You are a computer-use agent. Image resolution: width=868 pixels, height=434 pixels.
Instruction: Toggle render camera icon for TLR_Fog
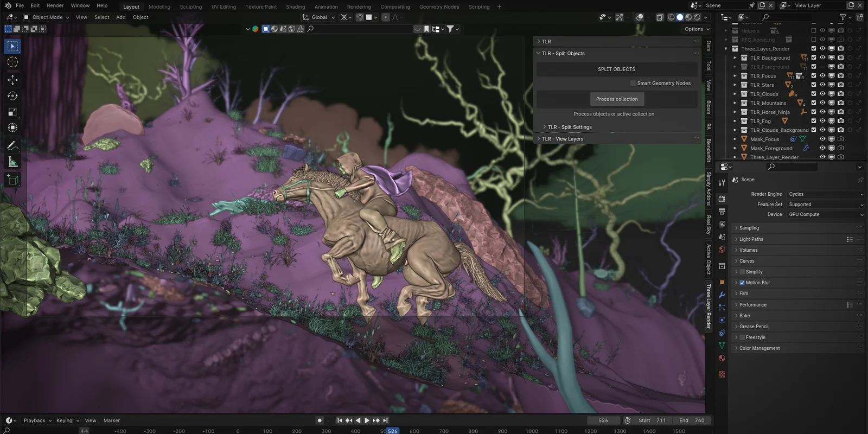(840, 121)
